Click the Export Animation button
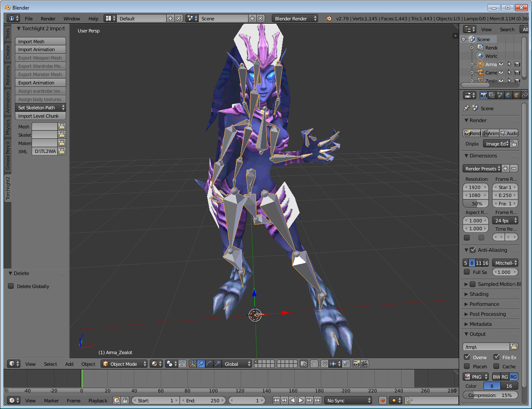Screen dimensions: 532x409 click(x=40, y=83)
